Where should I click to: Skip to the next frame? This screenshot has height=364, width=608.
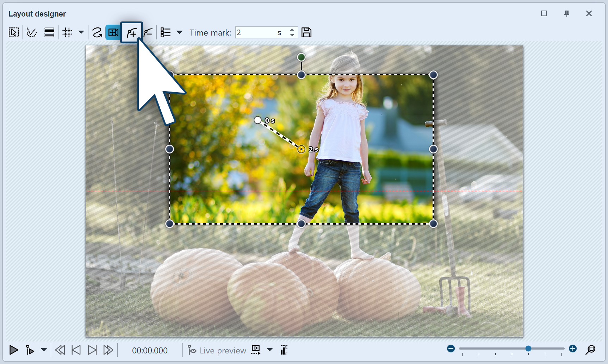click(x=92, y=350)
